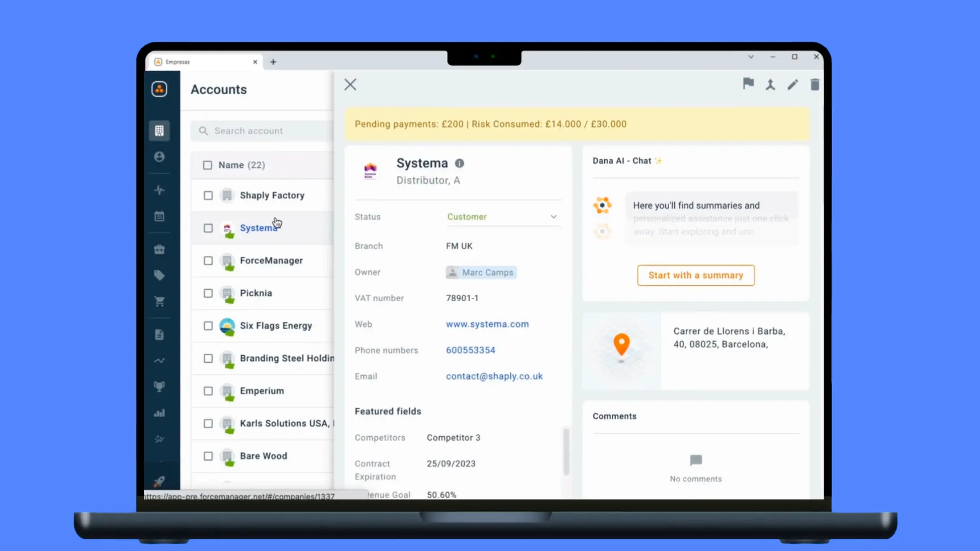
Task: Click the featured fields scrollbar
Action: pos(566,451)
